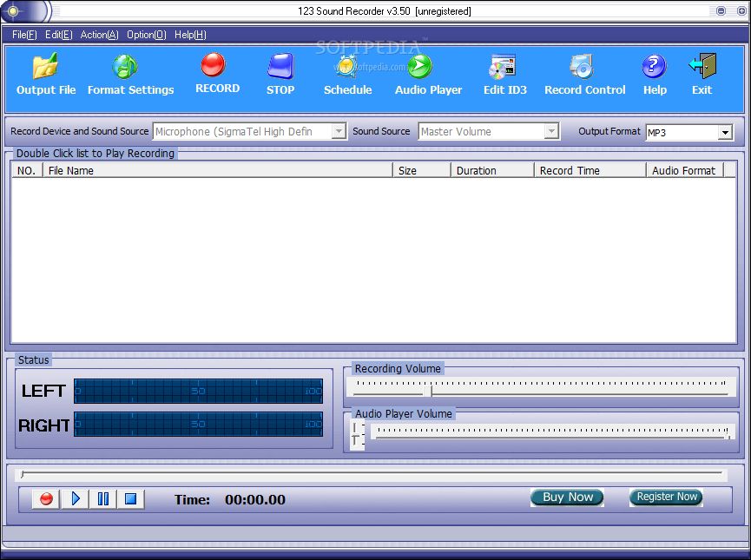This screenshot has width=751, height=560.
Task: Sort list by Audio Format column header
Action: click(685, 170)
